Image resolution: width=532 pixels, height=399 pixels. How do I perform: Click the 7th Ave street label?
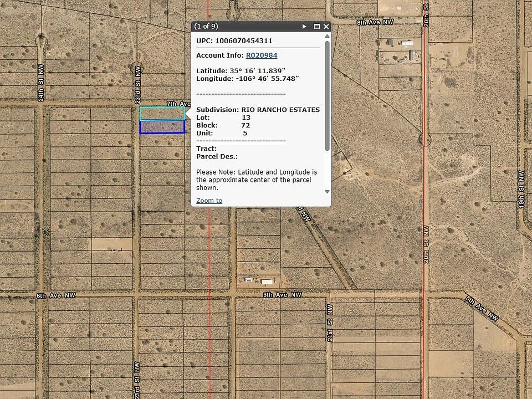[178, 104]
